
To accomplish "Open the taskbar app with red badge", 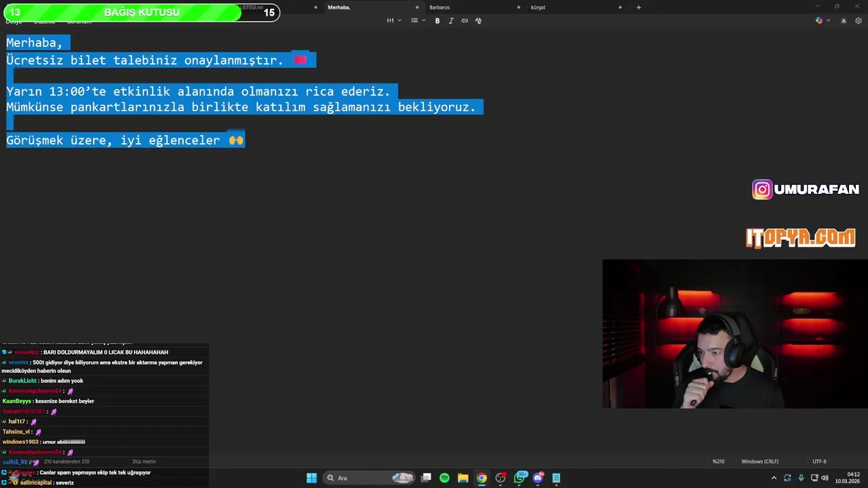I will pyautogui.click(x=500, y=478).
